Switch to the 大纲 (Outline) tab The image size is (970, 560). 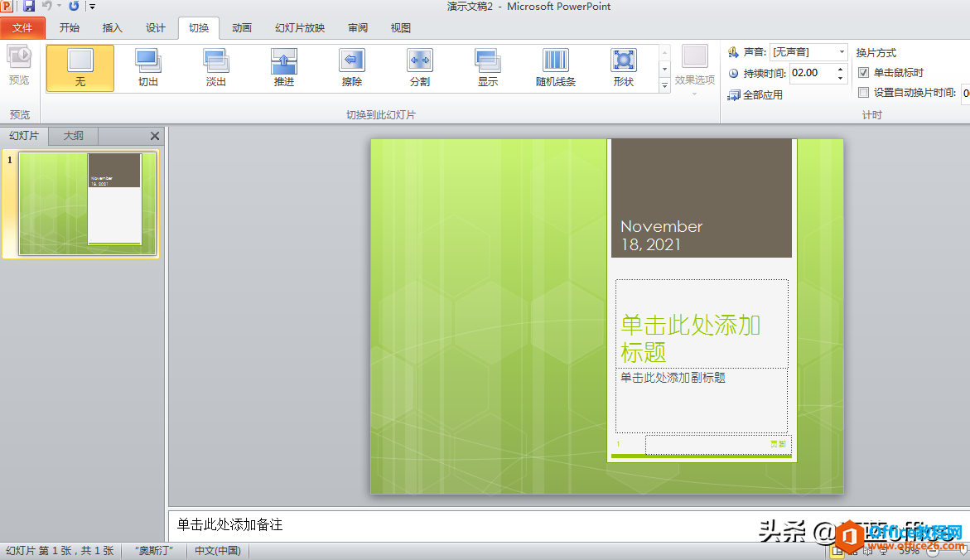[x=74, y=135]
